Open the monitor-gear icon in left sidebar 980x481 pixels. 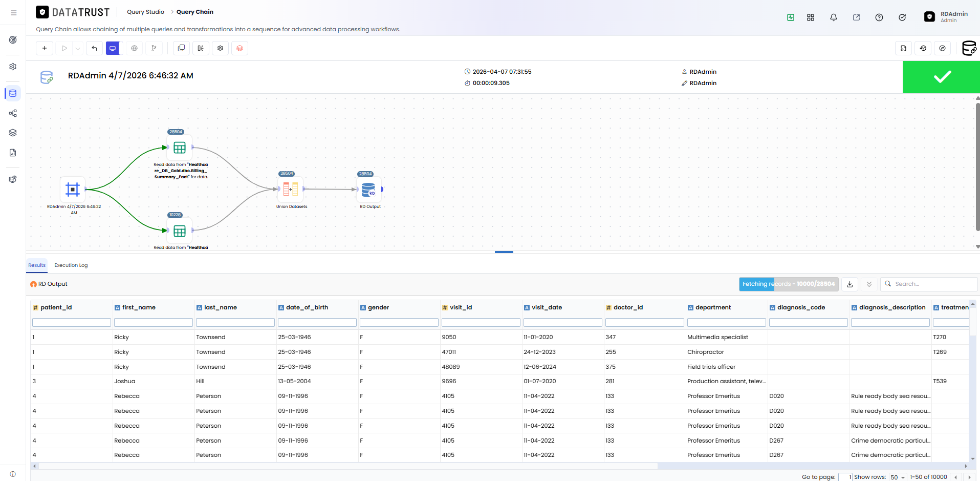pos(13,179)
